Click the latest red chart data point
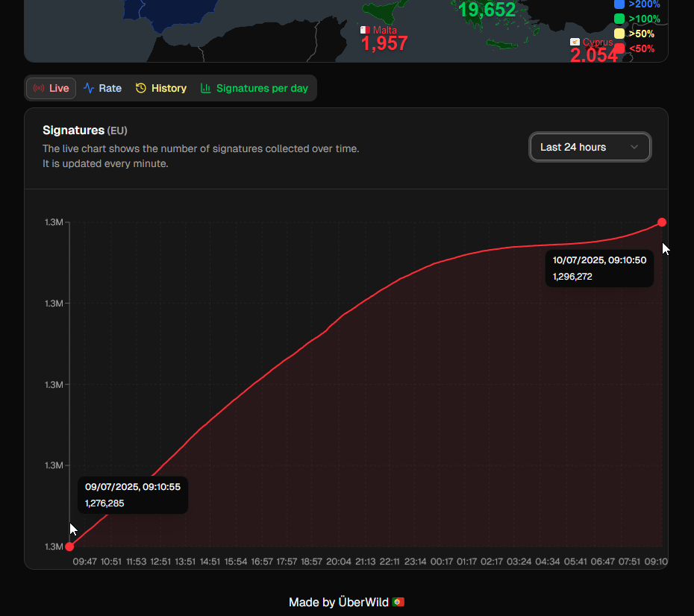This screenshot has height=616, width=694. pyautogui.click(x=662, y=222)
